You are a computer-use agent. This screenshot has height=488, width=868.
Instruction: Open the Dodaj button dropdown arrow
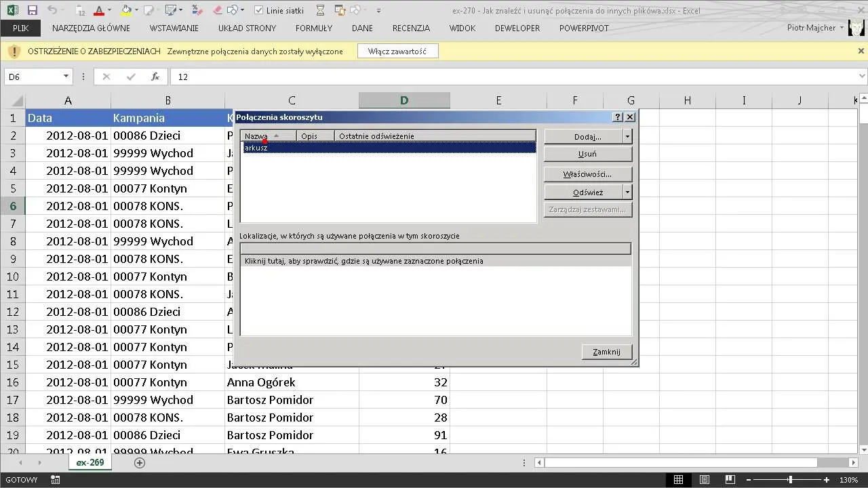click(627, 136)
